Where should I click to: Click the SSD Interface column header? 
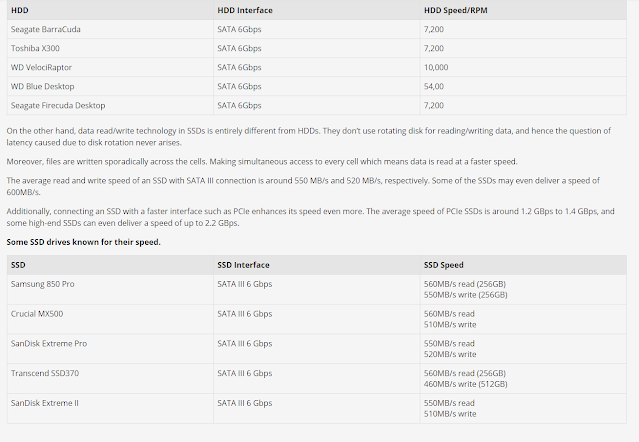245,264
